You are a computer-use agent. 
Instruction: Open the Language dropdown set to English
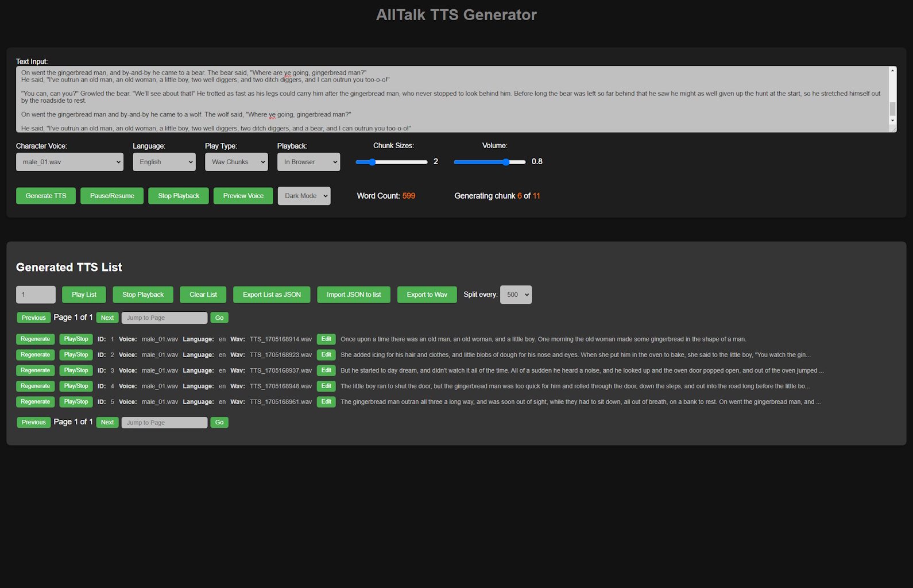(x=164, y=162)
